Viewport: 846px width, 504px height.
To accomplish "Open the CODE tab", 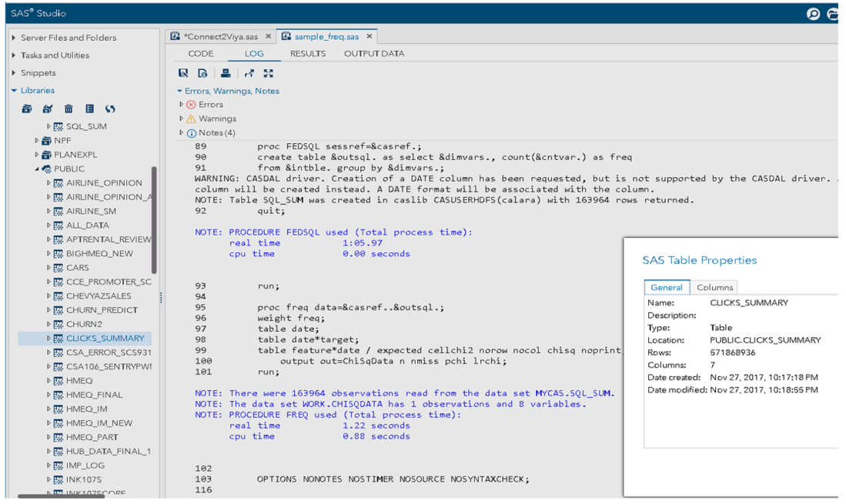I will click(x=201, y=53).
